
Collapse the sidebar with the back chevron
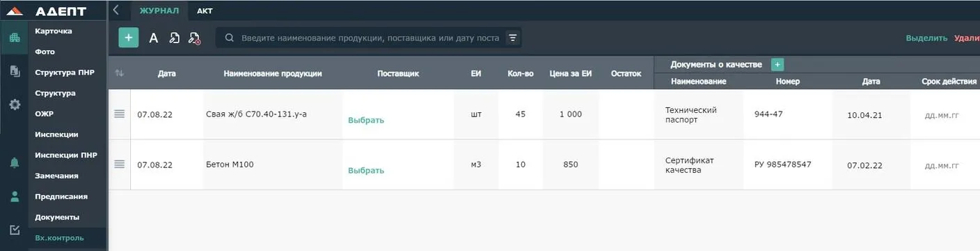pos(116,10)
